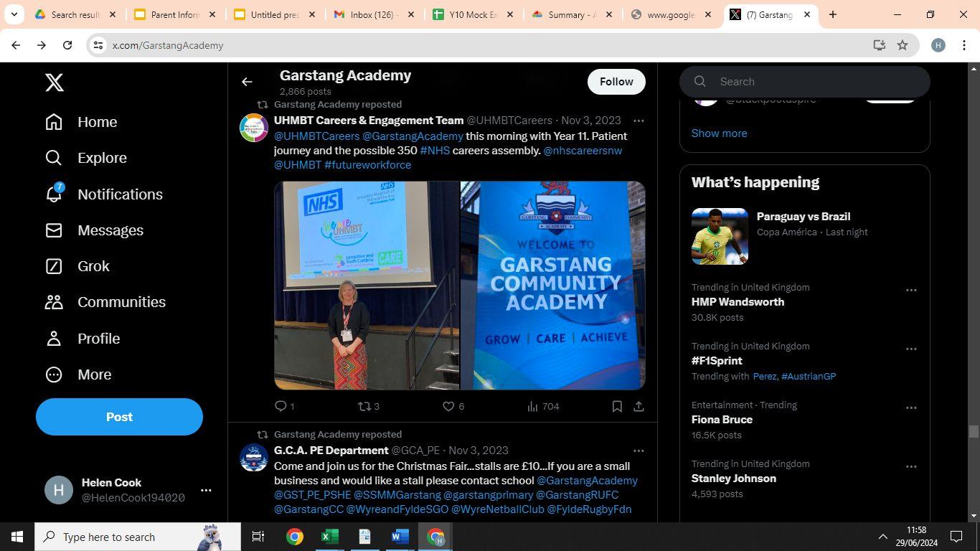Click the install app icon in address bar

pyautogui.click(x=880, y=45)
